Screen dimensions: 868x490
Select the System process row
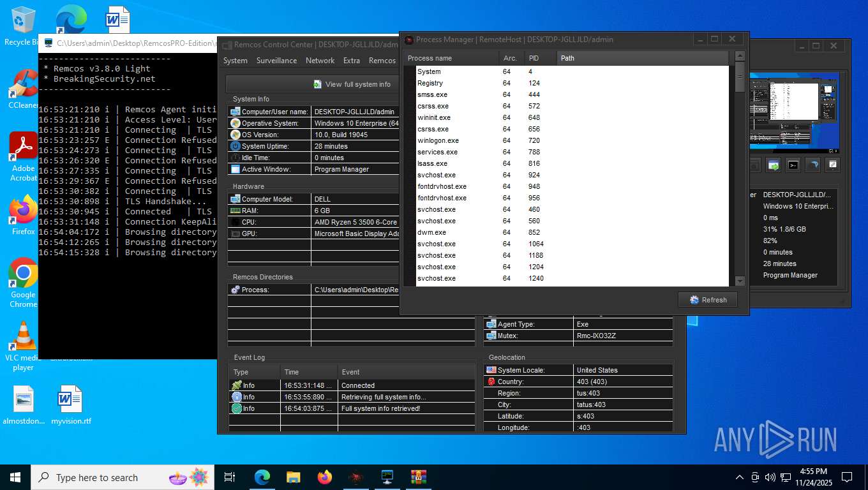[x=572, y=71]
